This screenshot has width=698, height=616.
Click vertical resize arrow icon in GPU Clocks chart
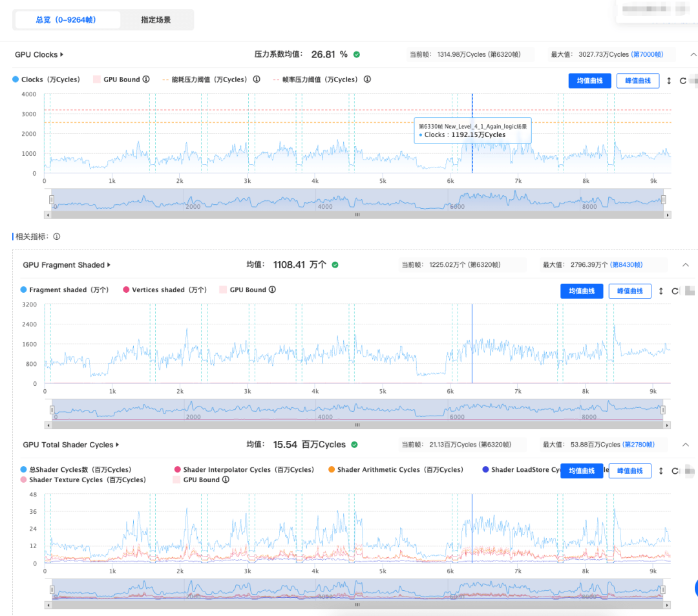pos(669,81)
